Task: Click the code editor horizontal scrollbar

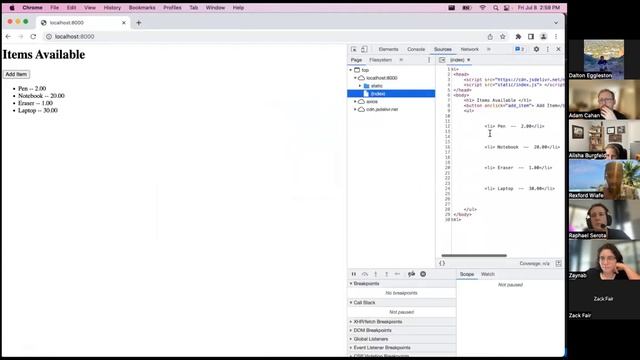Action: (x=474, y=256)
